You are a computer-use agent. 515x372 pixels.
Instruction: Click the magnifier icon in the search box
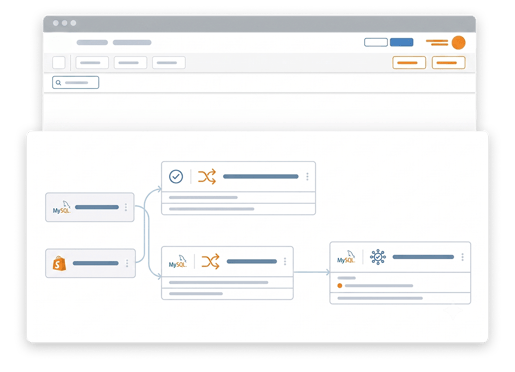(58, 82)
